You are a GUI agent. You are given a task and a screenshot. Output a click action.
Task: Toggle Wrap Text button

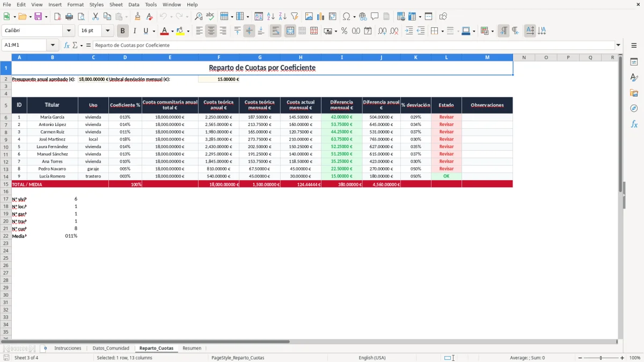click(x=276, y=31)
